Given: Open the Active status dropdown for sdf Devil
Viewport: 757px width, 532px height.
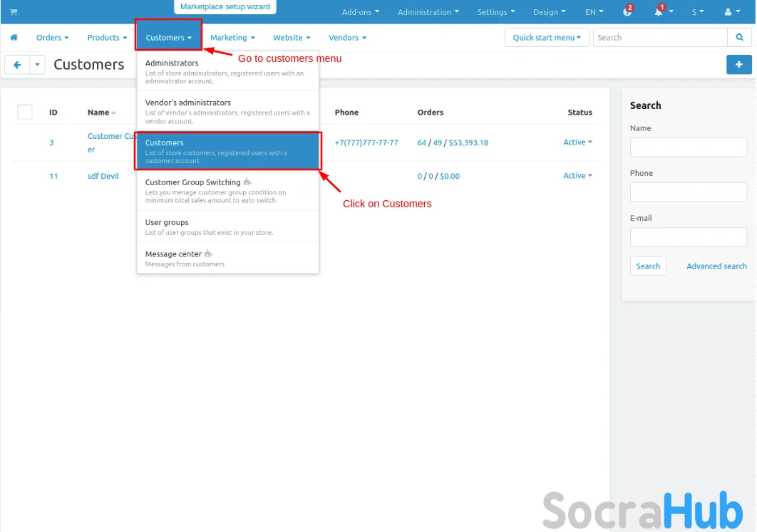Looking at the screenshot, I should click(x=577, y=176).
